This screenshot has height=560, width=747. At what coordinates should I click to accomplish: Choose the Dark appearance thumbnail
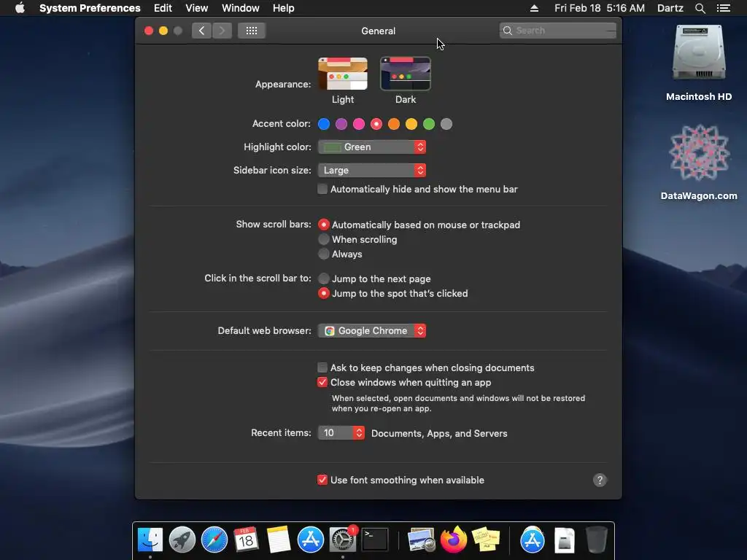pyautogui.click(x=406, y=74)
